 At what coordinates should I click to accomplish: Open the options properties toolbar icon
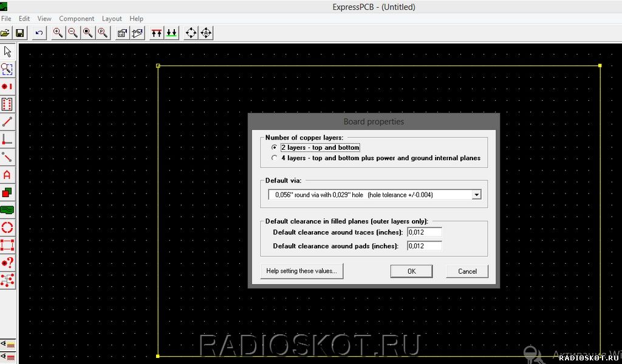(x=122, y=33)
